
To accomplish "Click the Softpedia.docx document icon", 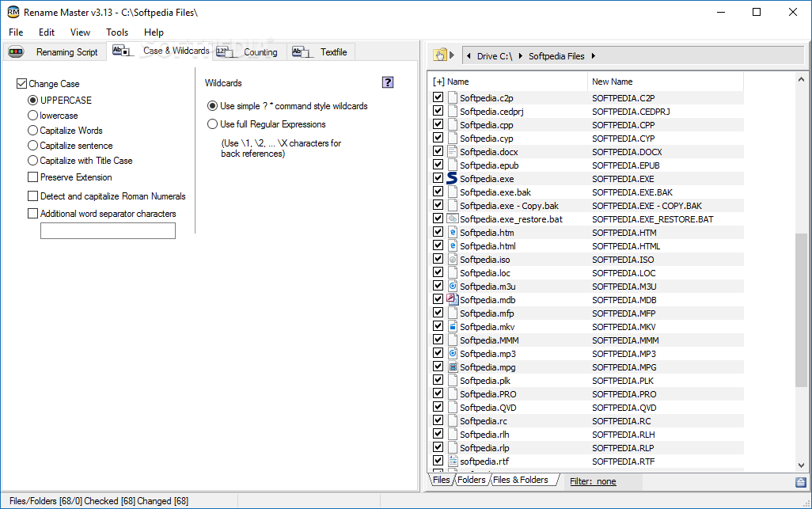I will click(453, 151).
